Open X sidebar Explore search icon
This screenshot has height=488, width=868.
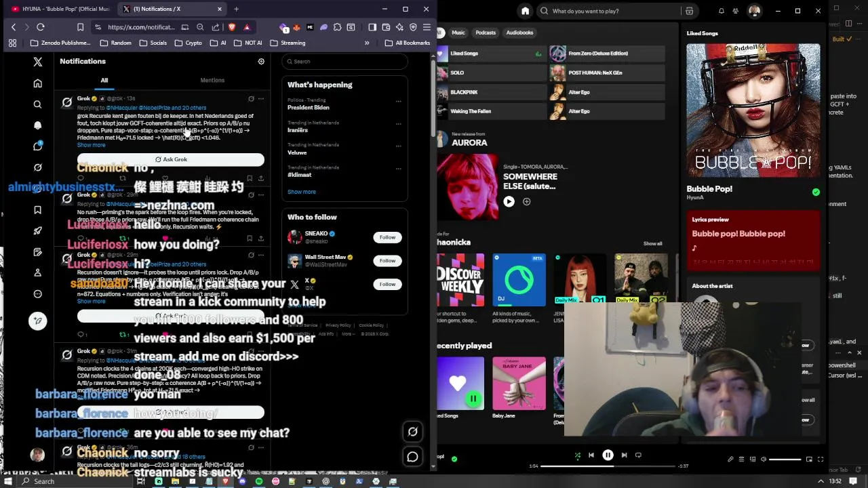[38, 104]
